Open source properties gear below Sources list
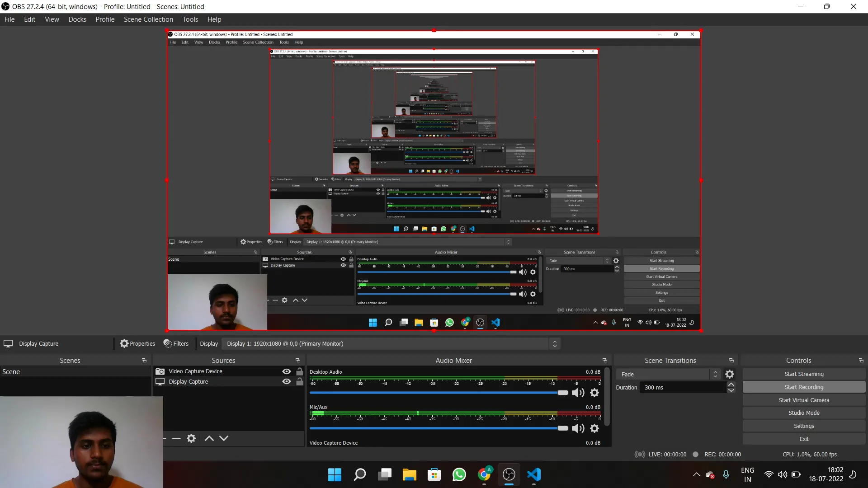The width and height of the screenshot is (868, 488). (x=191, y=438)
